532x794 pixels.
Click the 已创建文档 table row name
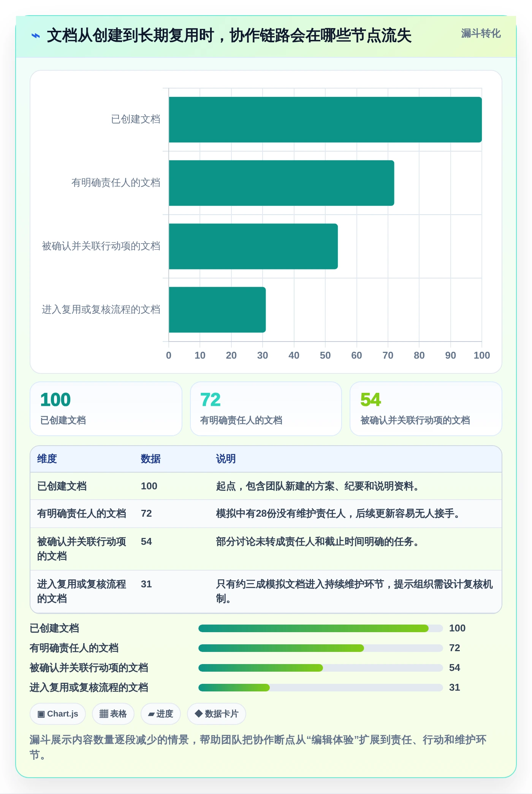tap(62, 486)
